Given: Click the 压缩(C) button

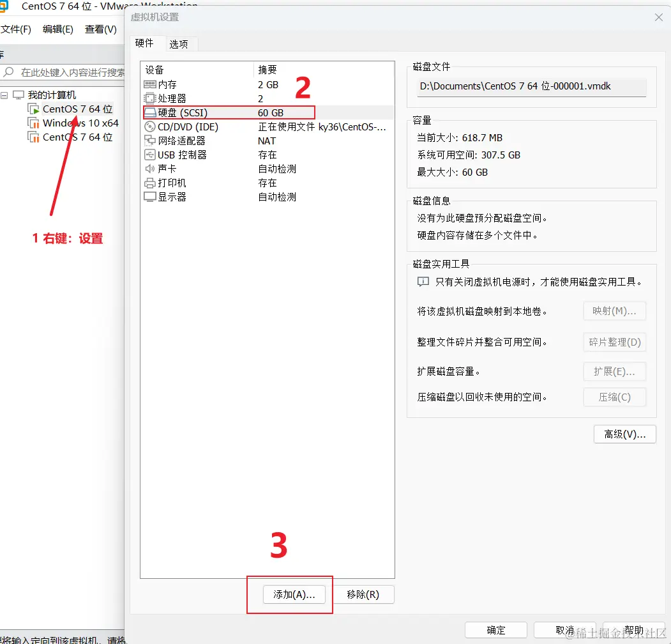Looking at the screenshot, I should [615, 397].
